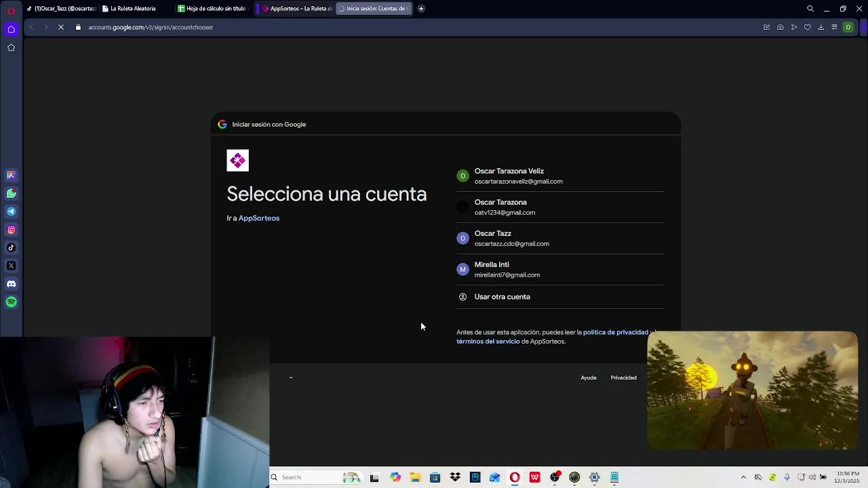Switch to Hoja de cálculo sin título tab
The image size is (868, 488).
click(214, 9)
